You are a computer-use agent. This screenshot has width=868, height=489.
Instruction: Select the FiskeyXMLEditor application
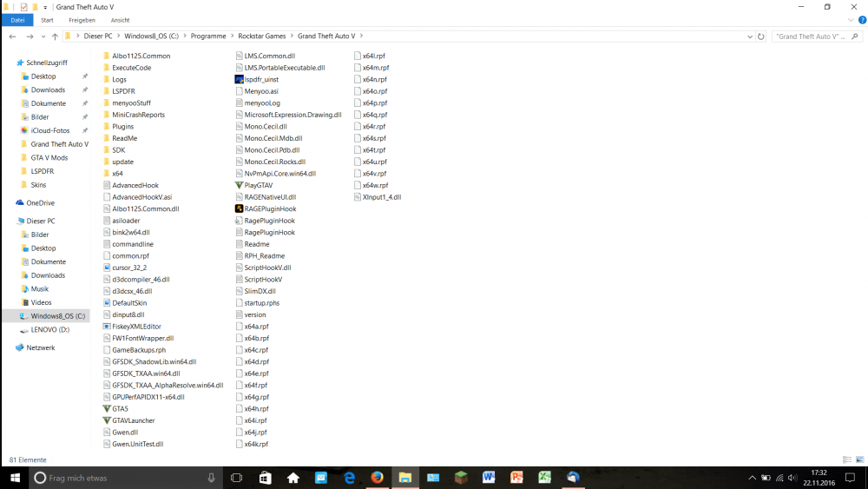(132, 327)
